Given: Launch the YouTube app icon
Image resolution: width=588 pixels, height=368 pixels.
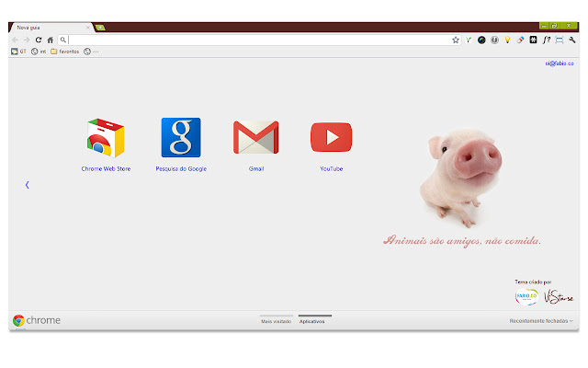Looking at the screenshot, I should [331, 137].
